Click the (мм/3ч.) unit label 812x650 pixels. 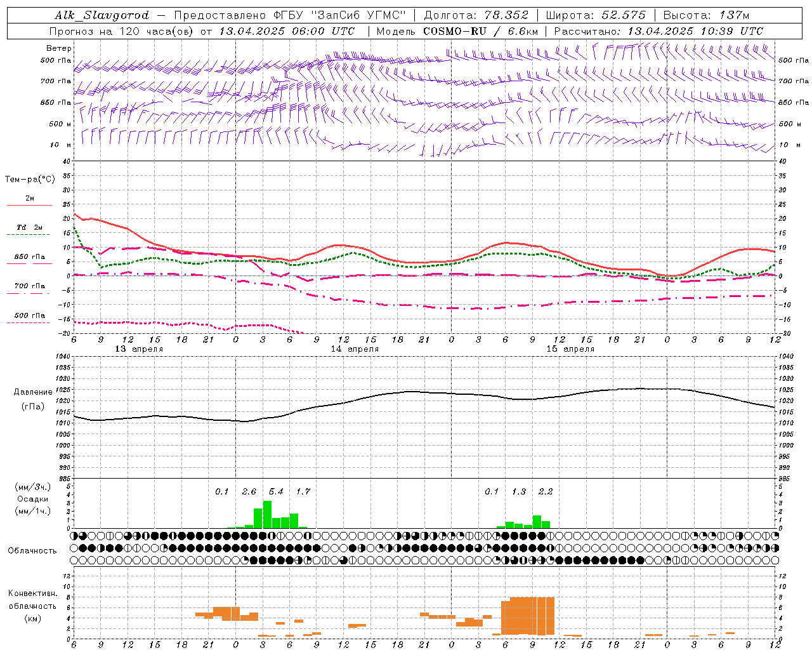click(33, 487)
